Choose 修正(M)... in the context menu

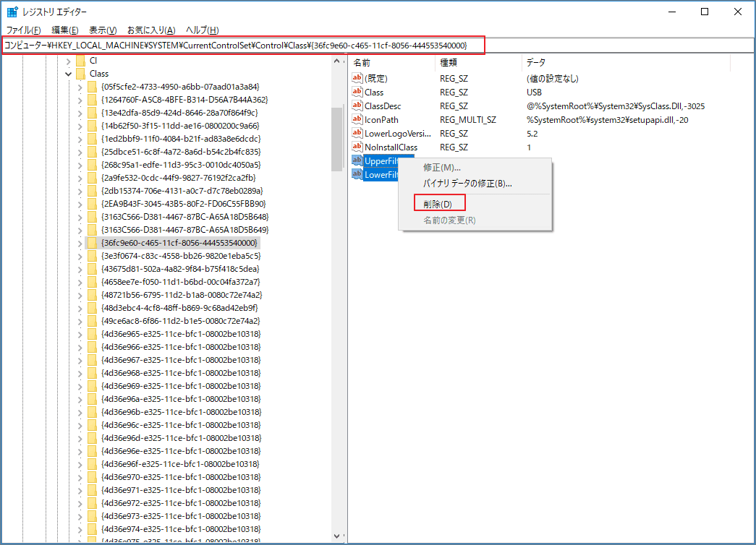point(441,167)
